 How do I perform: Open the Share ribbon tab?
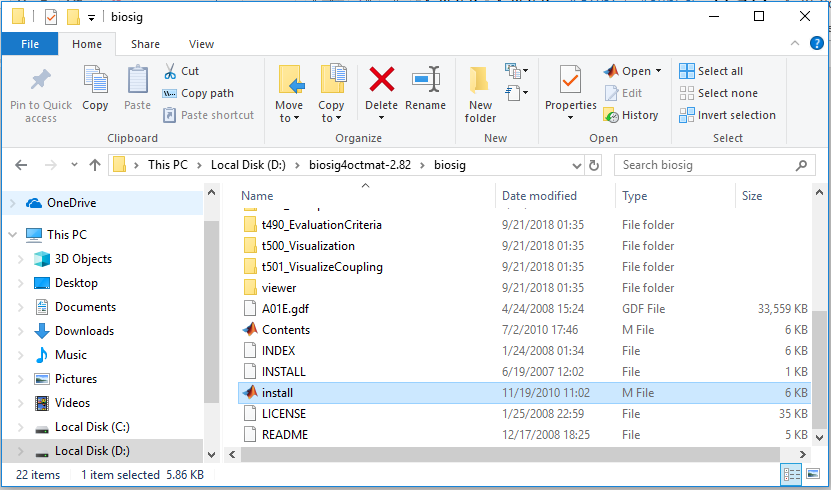tap(145, 44)
